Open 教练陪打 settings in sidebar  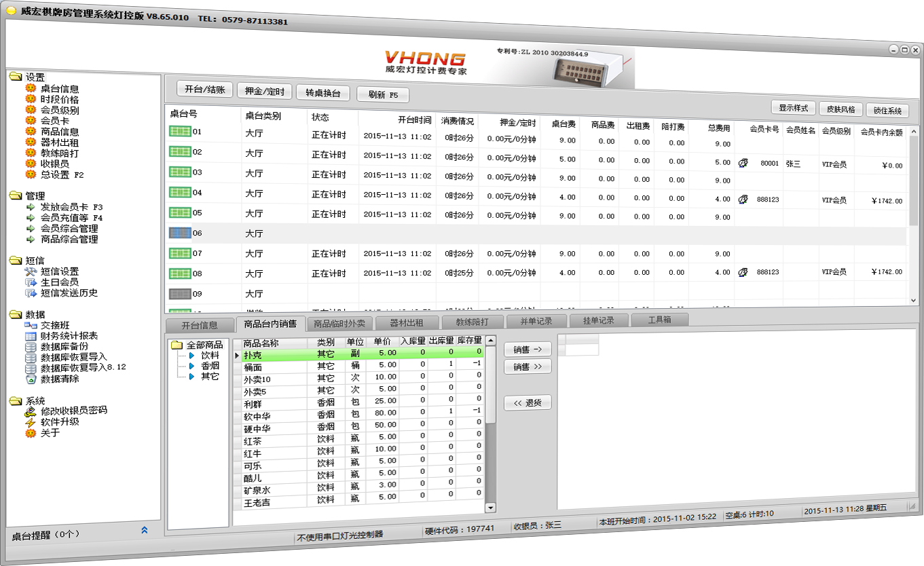click(60, 153)
